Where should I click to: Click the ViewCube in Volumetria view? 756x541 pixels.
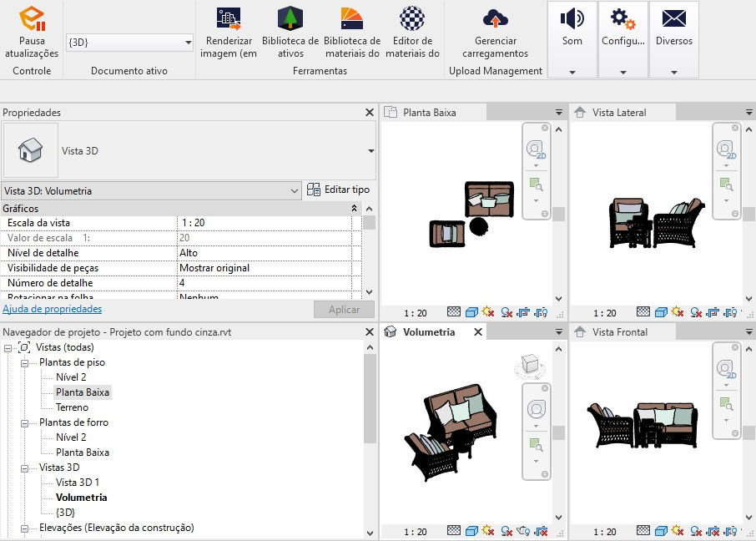pyautogui.click(x=530, y=364)
